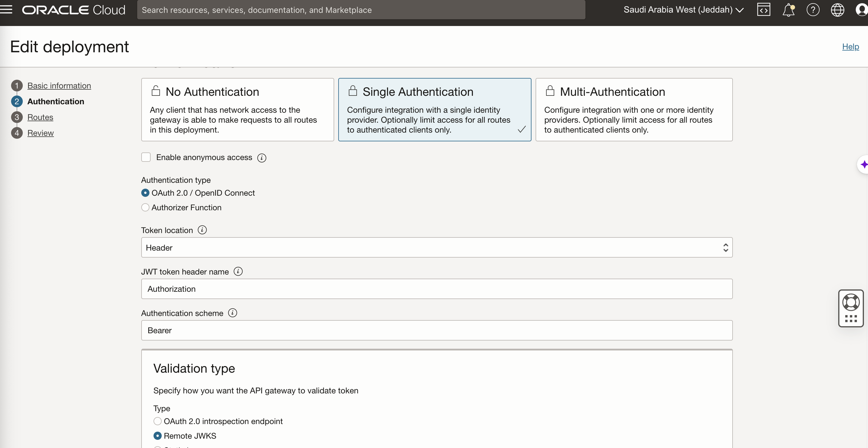Open Cloud Shell developer tools icon
This screenshot has width=868, height=448.
[x=764, y=10]
